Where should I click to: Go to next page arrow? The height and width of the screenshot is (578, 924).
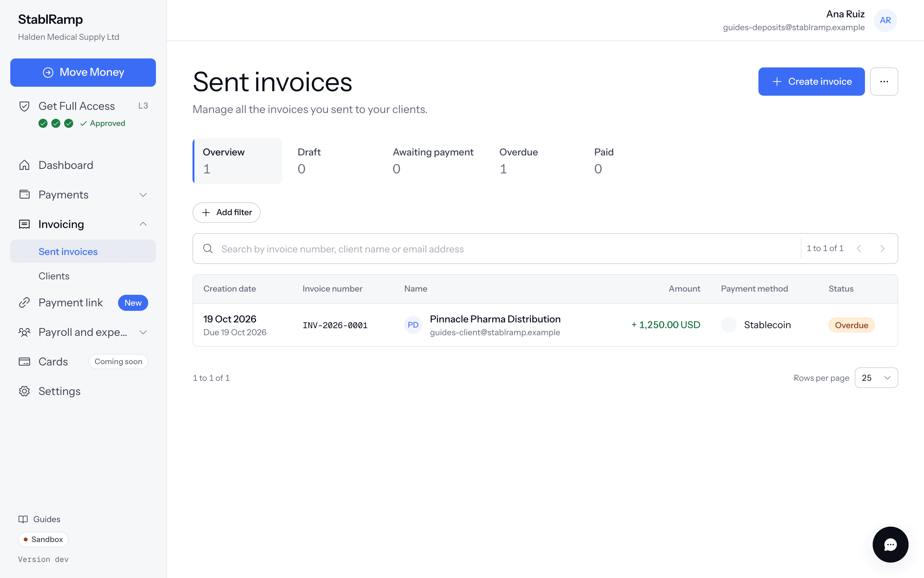point(882,249)
